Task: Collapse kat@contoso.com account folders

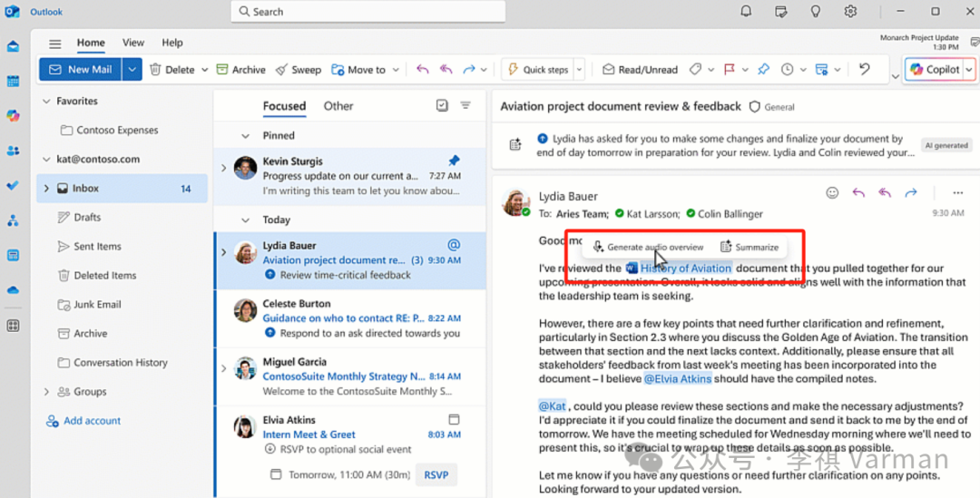Action: click(x=46, y=160)
